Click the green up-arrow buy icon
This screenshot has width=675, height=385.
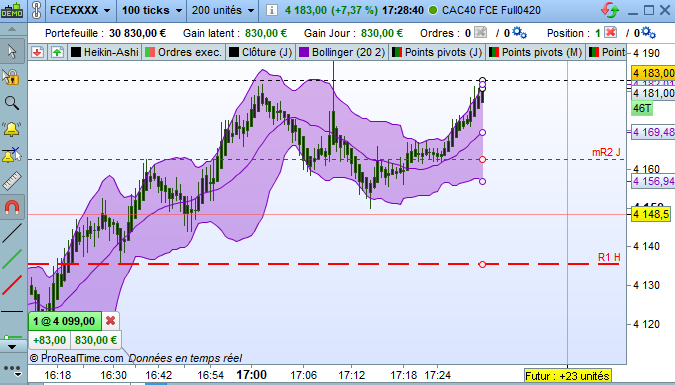point(57,52)
